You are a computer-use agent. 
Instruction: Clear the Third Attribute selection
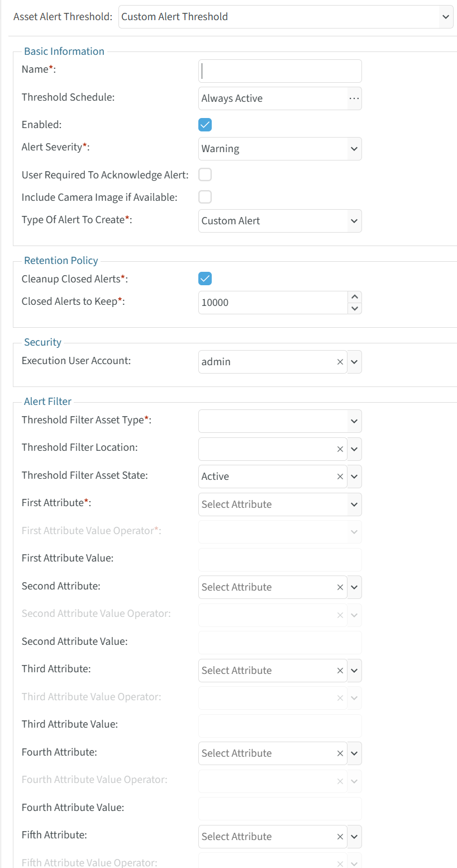pos(340,671)
